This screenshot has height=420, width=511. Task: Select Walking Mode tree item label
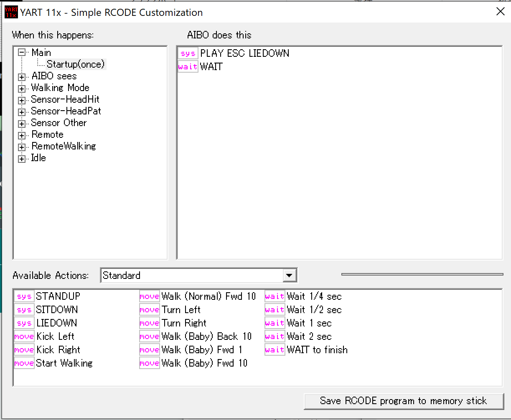pyautogui.click(x=60, y=88)
